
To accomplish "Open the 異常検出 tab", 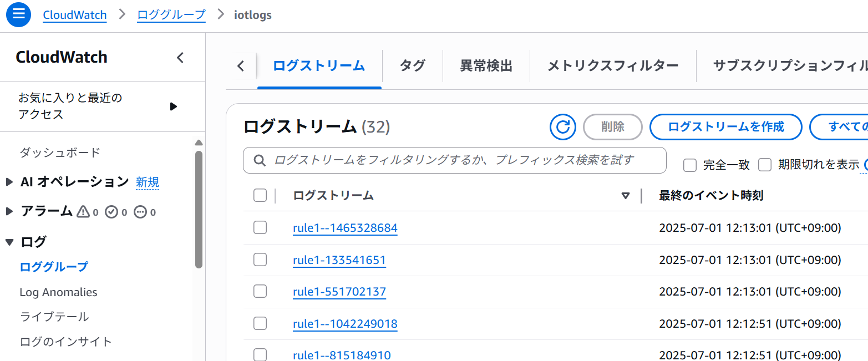I will tap(486, 66).
